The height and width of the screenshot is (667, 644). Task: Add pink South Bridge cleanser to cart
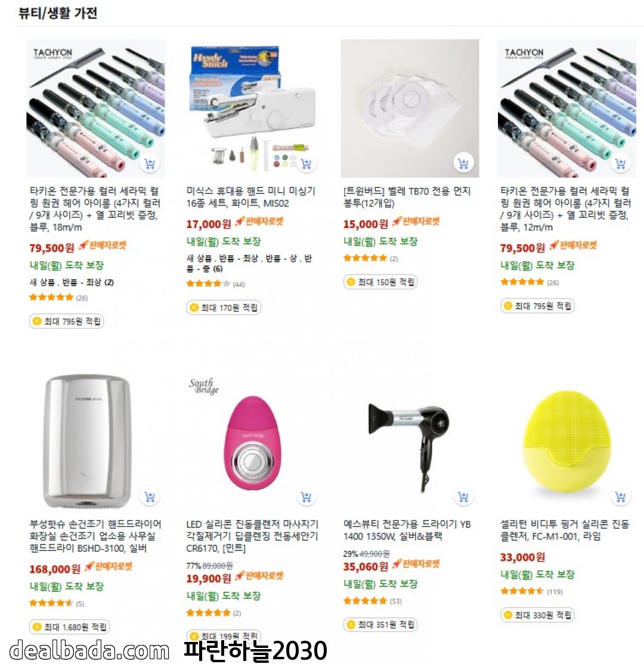click(x=306, y=496)
